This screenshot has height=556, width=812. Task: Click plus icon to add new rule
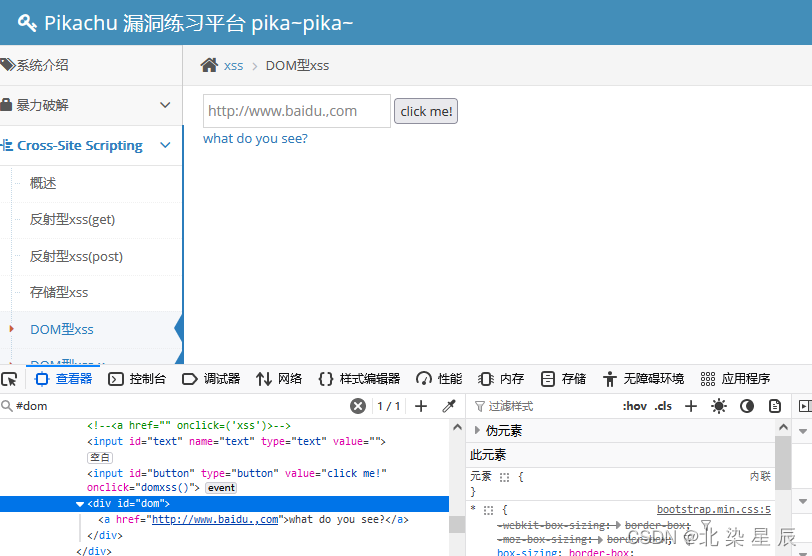click(x=691, y=406)
